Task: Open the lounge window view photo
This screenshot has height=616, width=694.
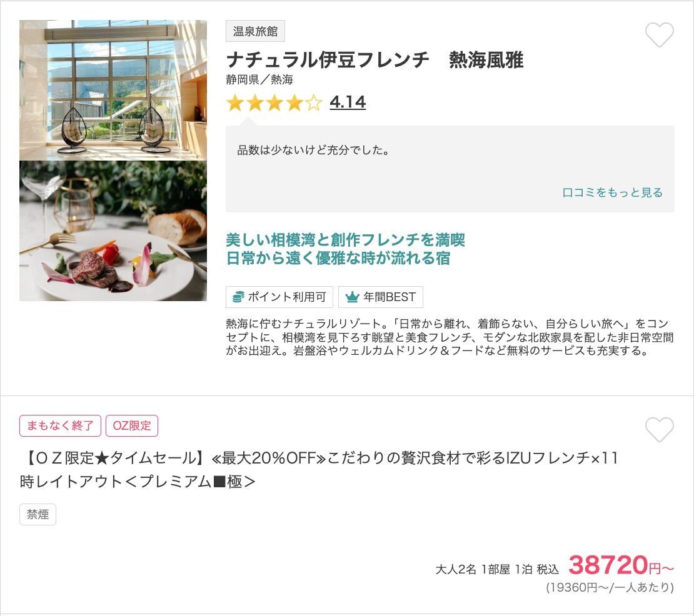Action: pos(113,90)
